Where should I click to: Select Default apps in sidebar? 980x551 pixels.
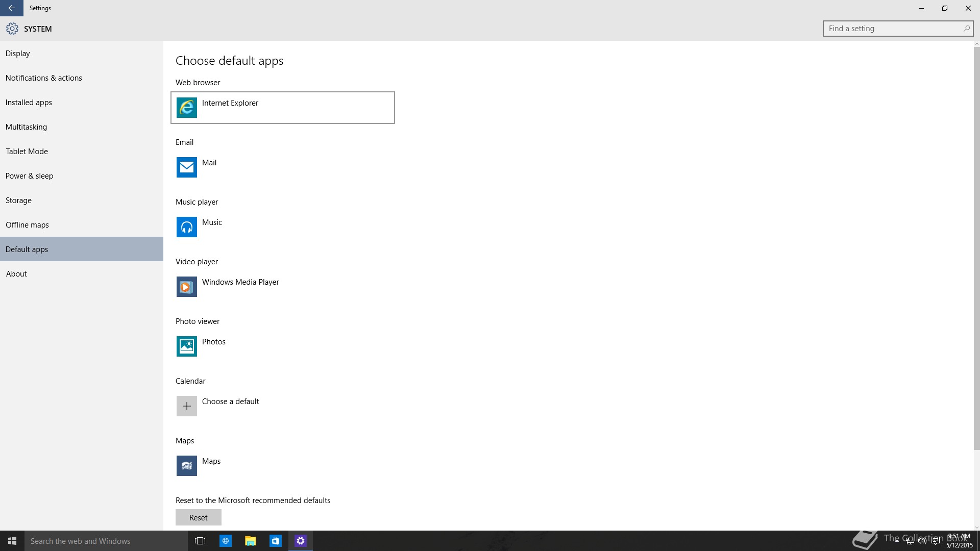point(82,249)
